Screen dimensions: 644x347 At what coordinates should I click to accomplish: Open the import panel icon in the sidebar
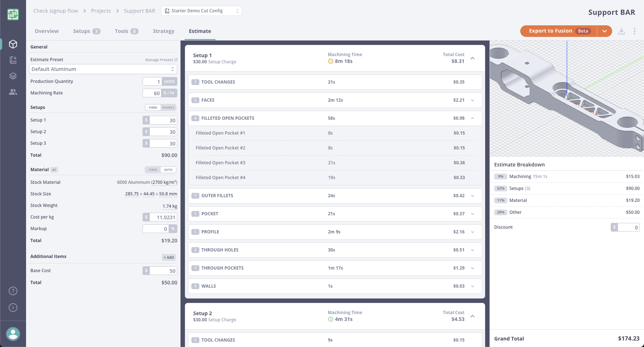pyautogui.click(x=13, y=60)
